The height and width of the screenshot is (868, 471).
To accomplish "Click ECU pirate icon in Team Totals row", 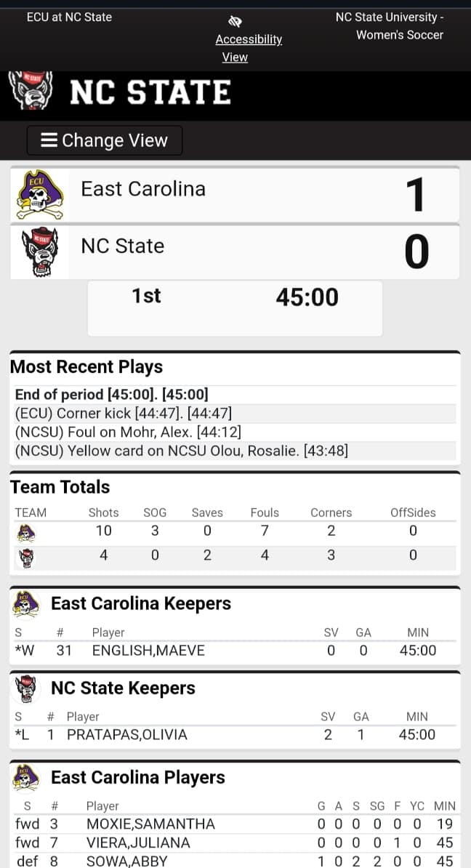I will click(25, 533).
